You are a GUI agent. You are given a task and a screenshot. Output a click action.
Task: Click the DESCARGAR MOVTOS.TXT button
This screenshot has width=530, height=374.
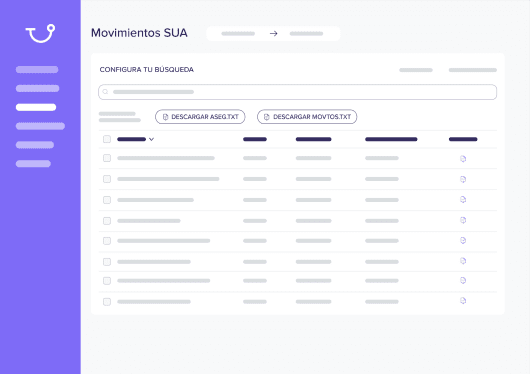[x=307, y=117]
